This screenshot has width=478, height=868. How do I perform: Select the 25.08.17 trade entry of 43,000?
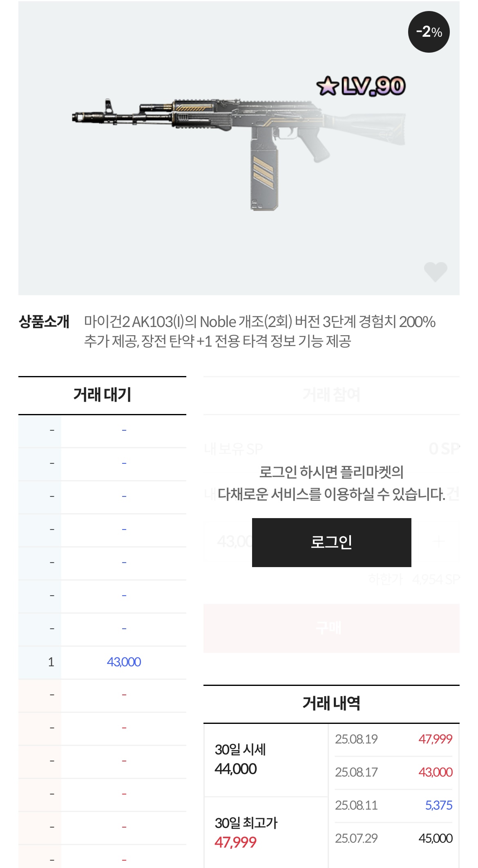click(393, 772)
